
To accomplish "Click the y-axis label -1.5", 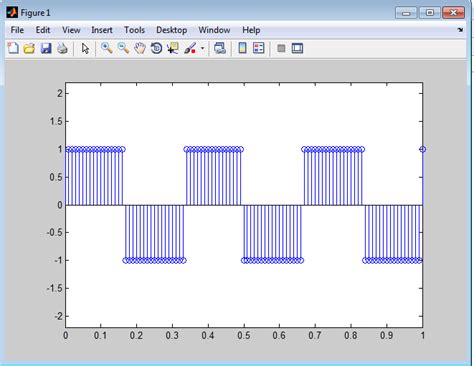I will pos(54,288).
